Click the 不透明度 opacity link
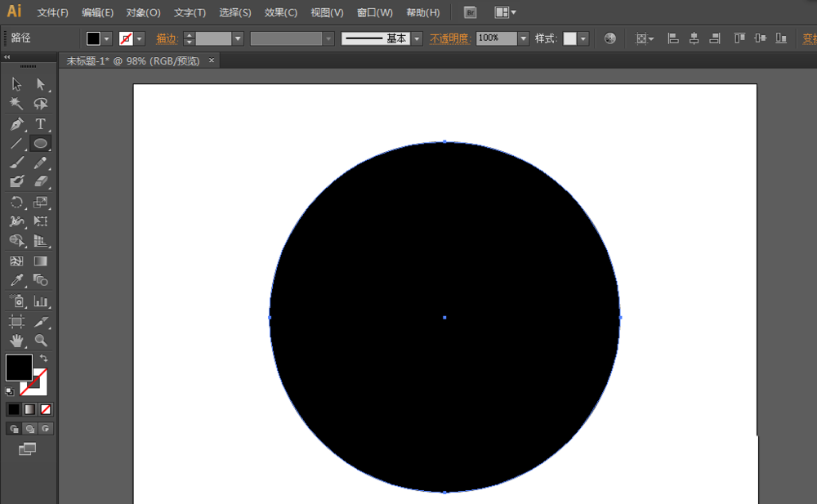The height and width of the screenshot is (504, 817). pos(451,38)
